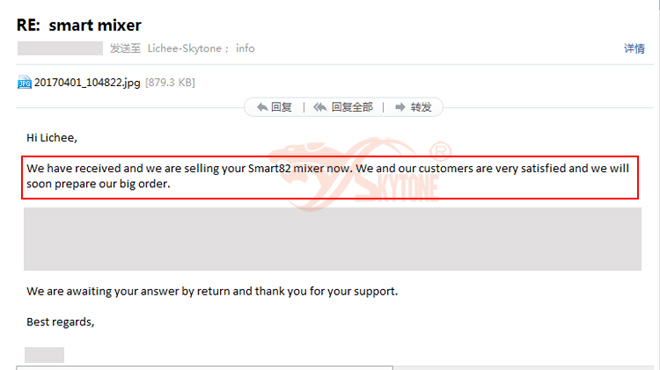Image resolution: width=660 pixels, height=370 pixels.
Task: Select recipient info
Action: tap(245, 48)
